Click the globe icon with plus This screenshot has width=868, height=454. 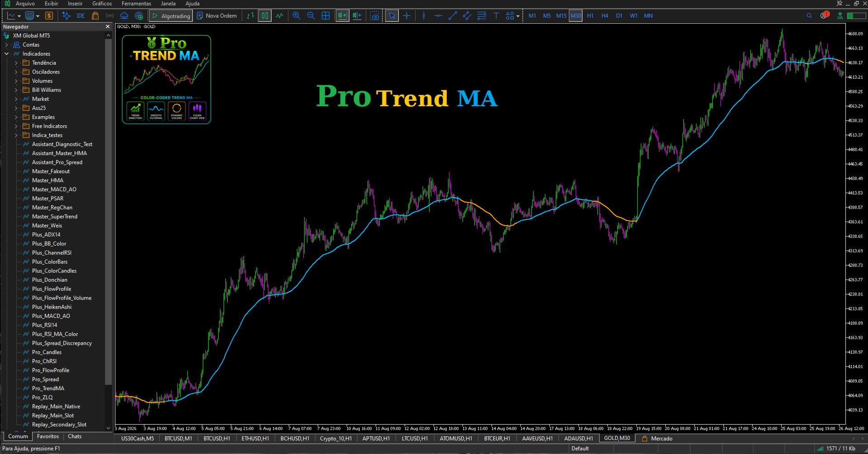coord(139,16)
